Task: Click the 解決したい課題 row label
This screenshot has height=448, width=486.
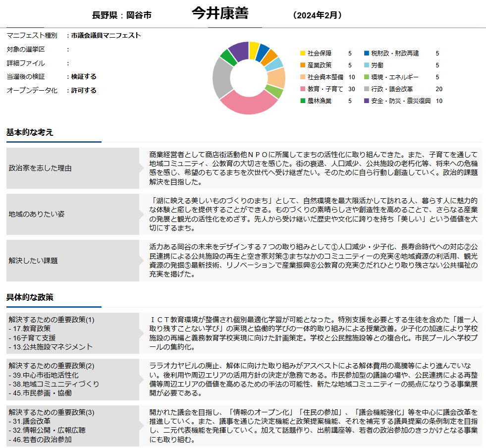Action: 33,260
